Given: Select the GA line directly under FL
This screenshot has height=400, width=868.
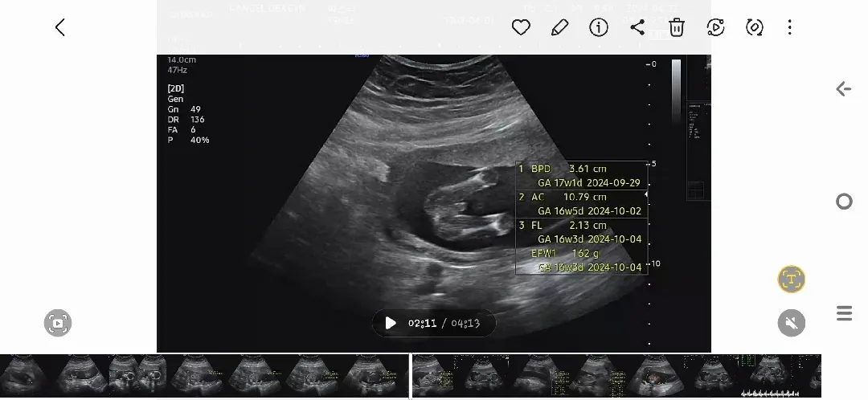Looking at the screenshot, I should 590,239.
